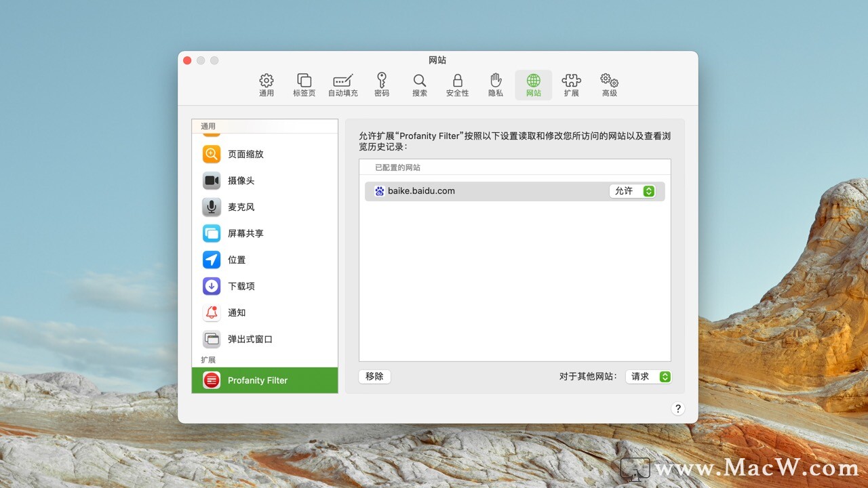Close the 网站 preferences window
The width and height of the screenshot is (868, 488).
coord(187,60)
